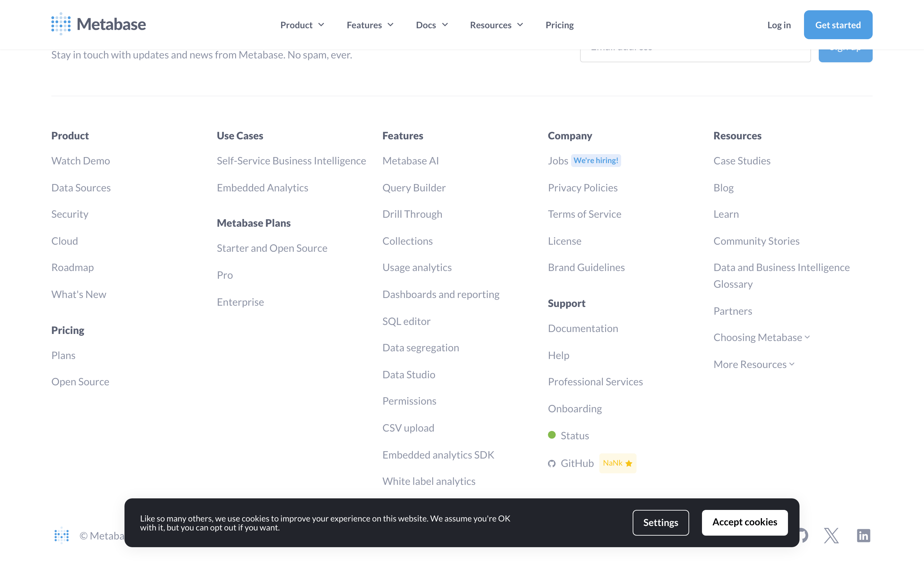The height and width of the screenshot is (578, 924).
Task: Open Embedded Analytics use case link
Action: pyautogui.click(x=262, y=188)
